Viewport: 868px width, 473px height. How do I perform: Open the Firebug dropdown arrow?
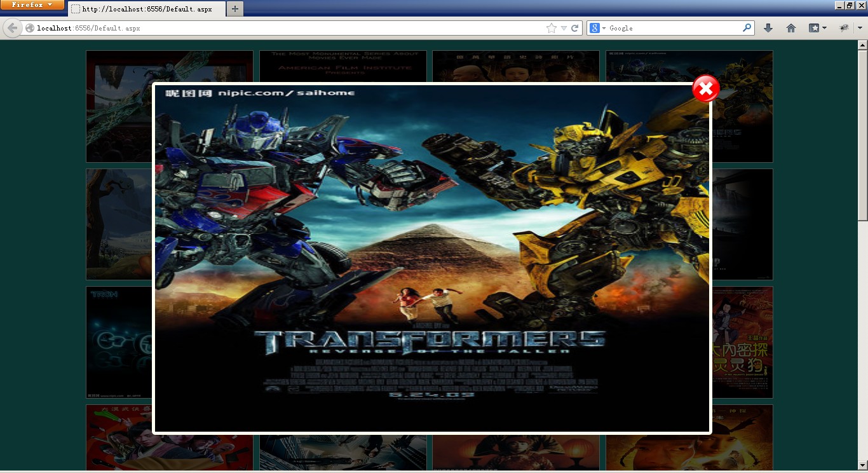pos(860,28)
